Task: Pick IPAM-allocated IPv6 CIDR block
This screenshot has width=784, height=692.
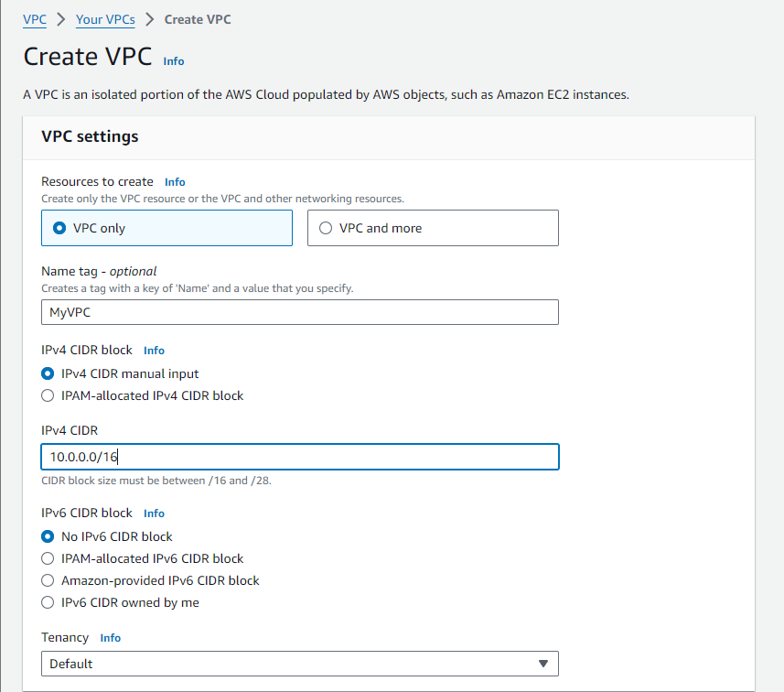Action: (47, 558)
